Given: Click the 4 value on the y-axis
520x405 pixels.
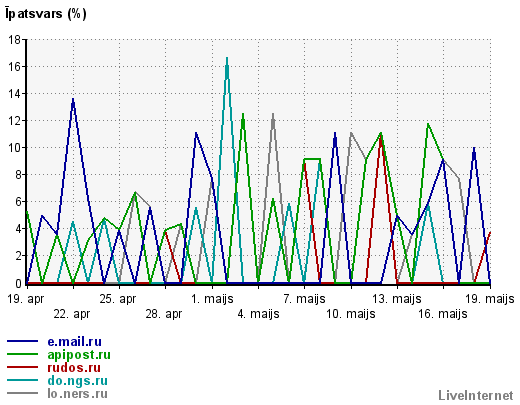Looking at the screenshot, I should (x=18, y=229).
